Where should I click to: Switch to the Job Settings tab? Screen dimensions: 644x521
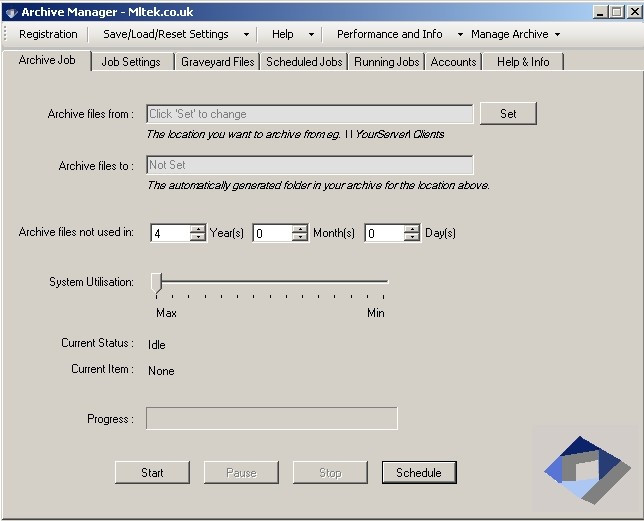[131, 62]
